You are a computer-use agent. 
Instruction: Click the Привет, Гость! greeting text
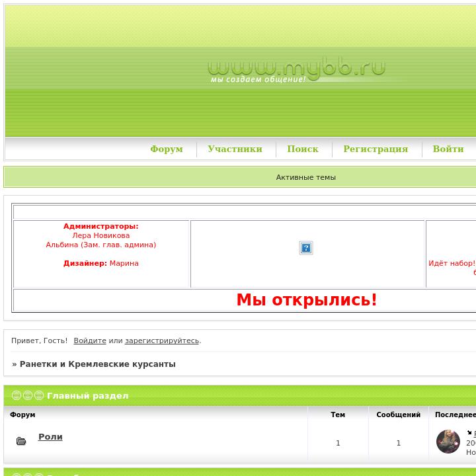tap(40, 340)
